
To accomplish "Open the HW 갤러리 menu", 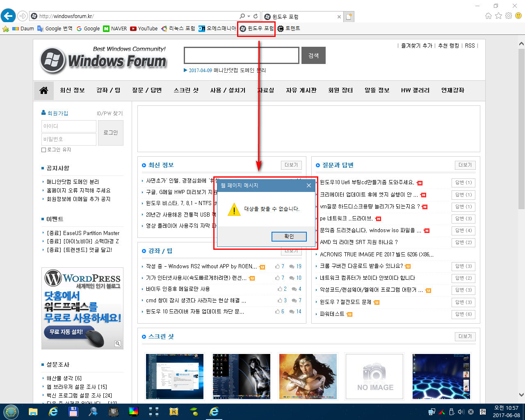I will click(415, 90).
